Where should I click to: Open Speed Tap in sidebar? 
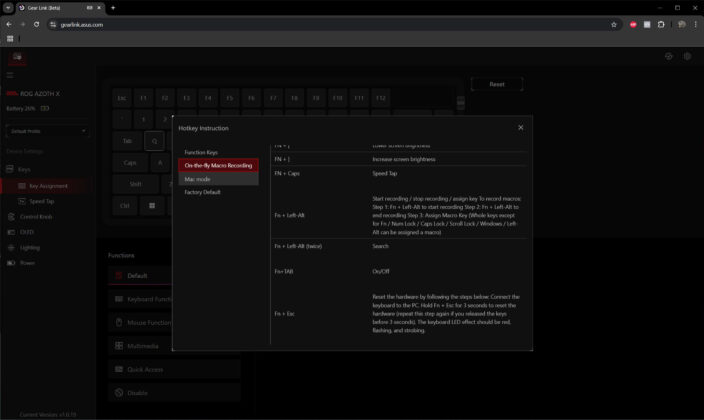[41, 201]
